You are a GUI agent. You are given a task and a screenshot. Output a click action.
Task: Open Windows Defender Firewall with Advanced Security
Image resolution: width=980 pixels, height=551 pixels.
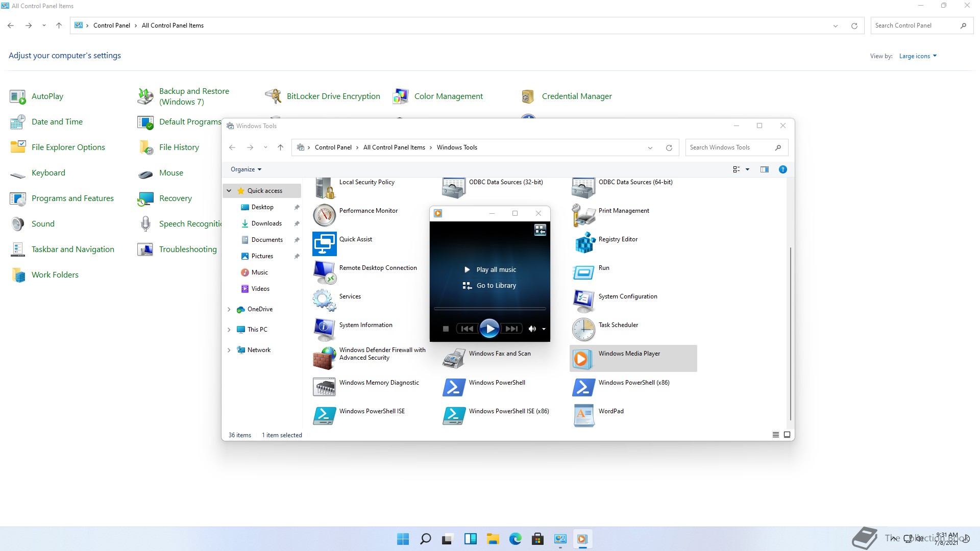tap(370, 358)
